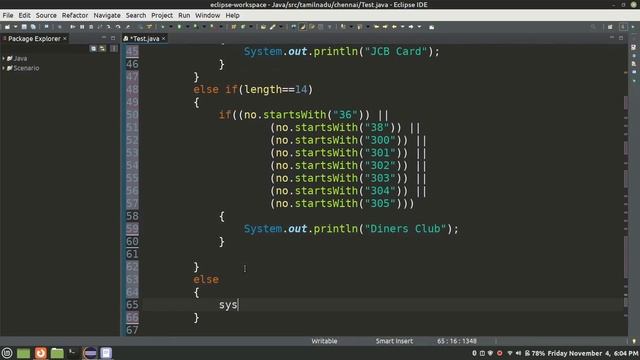Open the Window menu
The image size is (640, 360).
coord(207,16)
